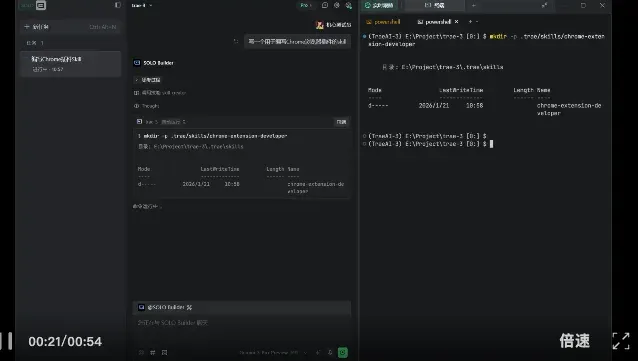The image size is (638, 361).
Task: Open the terminal launch profile dropdown arrow
Action: coord(477,22)
